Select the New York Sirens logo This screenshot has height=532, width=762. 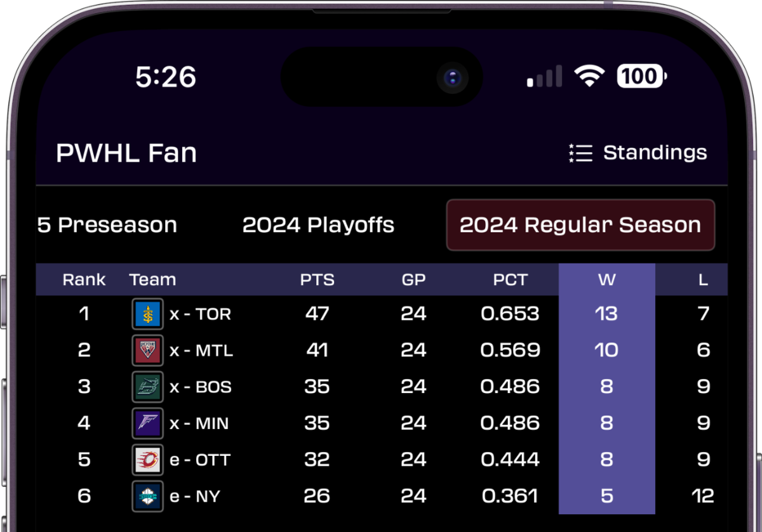[x=147, y=496]
